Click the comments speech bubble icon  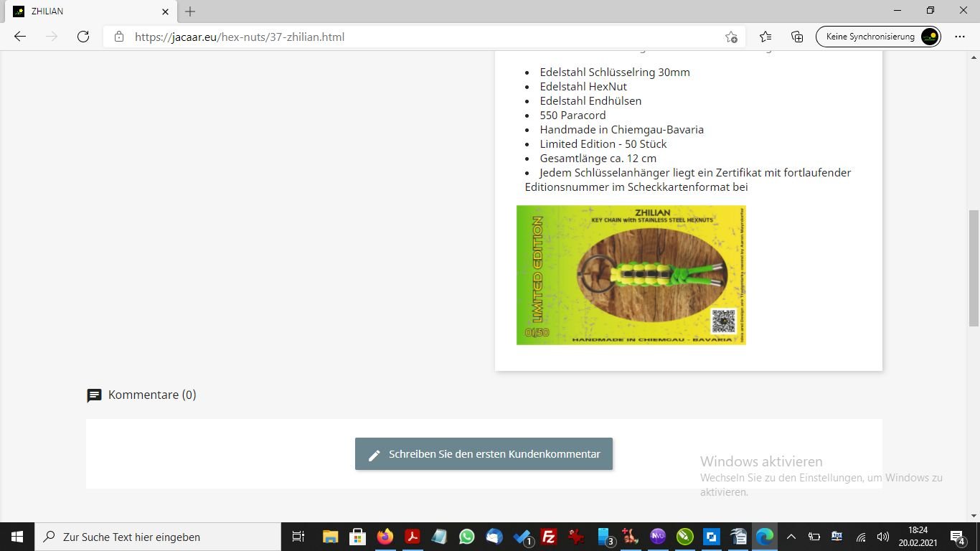pyautogui.click(x=94, y=395)
